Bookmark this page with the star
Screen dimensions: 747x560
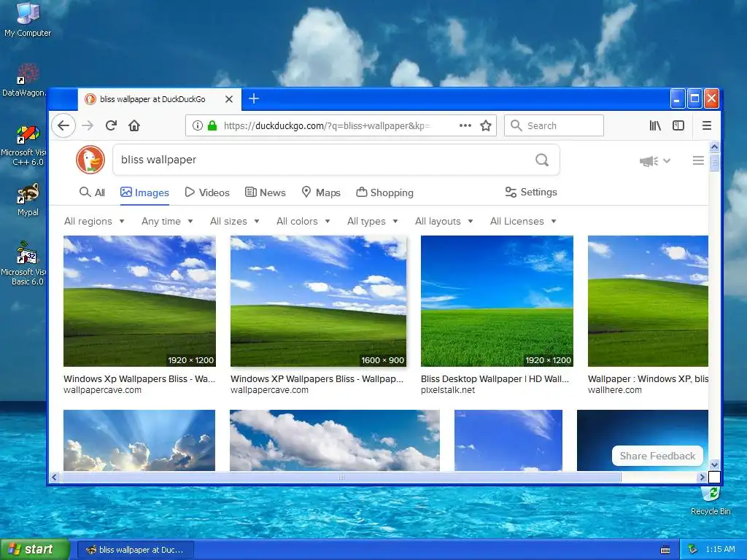point(485,125)
